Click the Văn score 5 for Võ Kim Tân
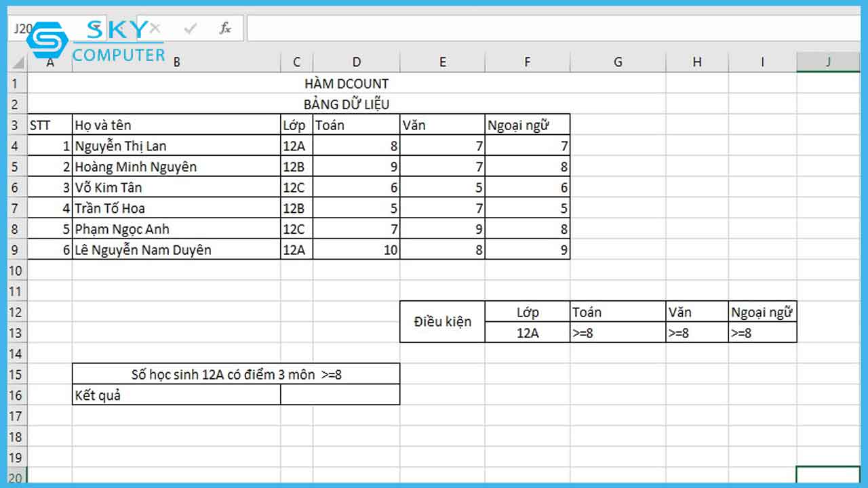The width and height of the screenshot is (868, 488). coord(443,187)
